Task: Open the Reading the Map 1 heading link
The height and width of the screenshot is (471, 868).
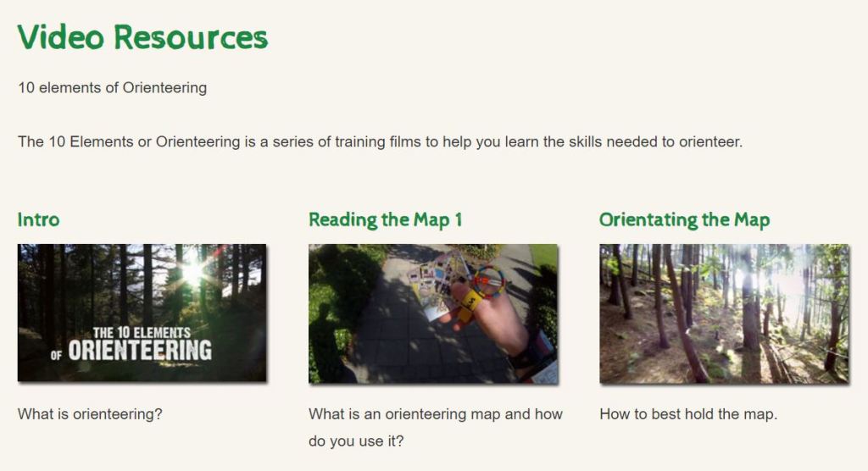Action: tap(385, 220)
